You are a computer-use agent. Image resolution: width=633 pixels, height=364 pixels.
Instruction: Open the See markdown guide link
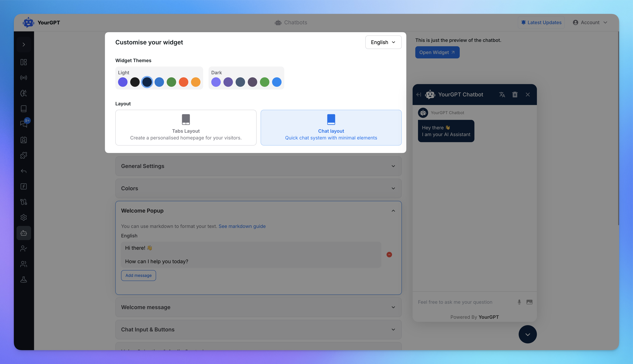click(242, 226)
